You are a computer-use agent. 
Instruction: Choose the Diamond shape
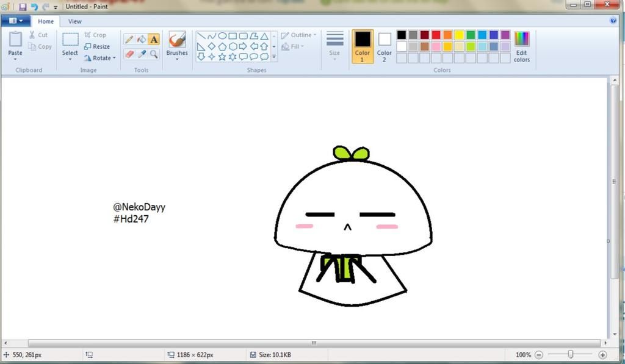click(212, 46)
